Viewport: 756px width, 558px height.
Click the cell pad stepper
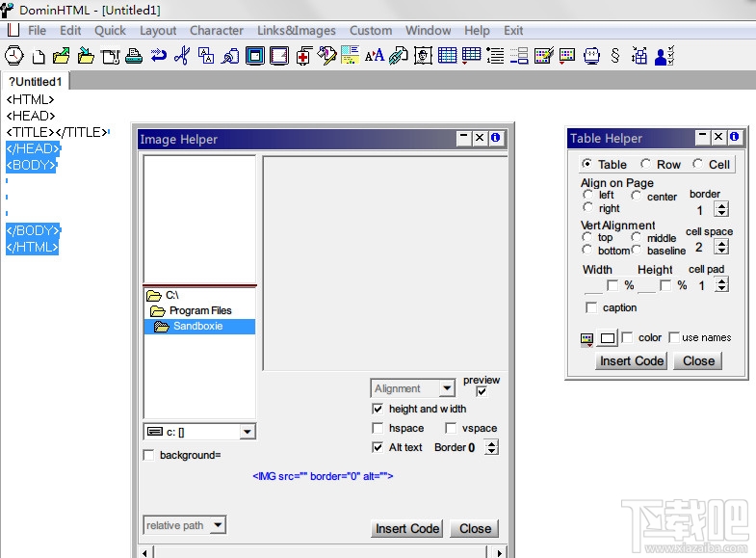pyautogui.click(x=721, y=284)
